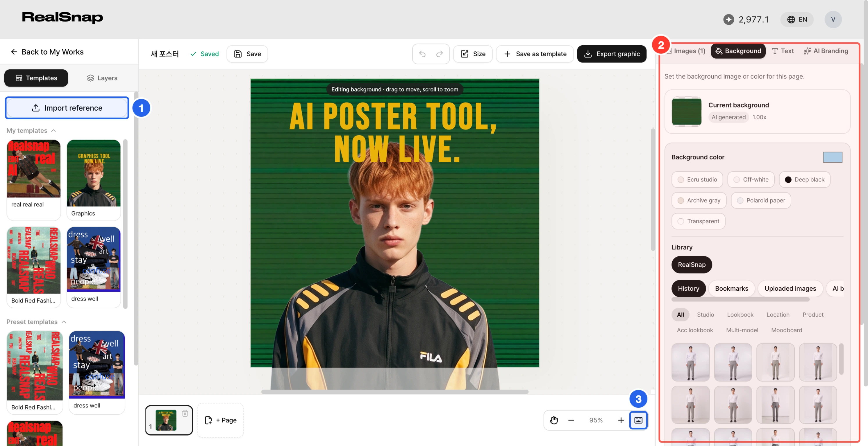868x446 pixels.
Task: Open the keyboard shortcuts icon
Action: [639, 420]
